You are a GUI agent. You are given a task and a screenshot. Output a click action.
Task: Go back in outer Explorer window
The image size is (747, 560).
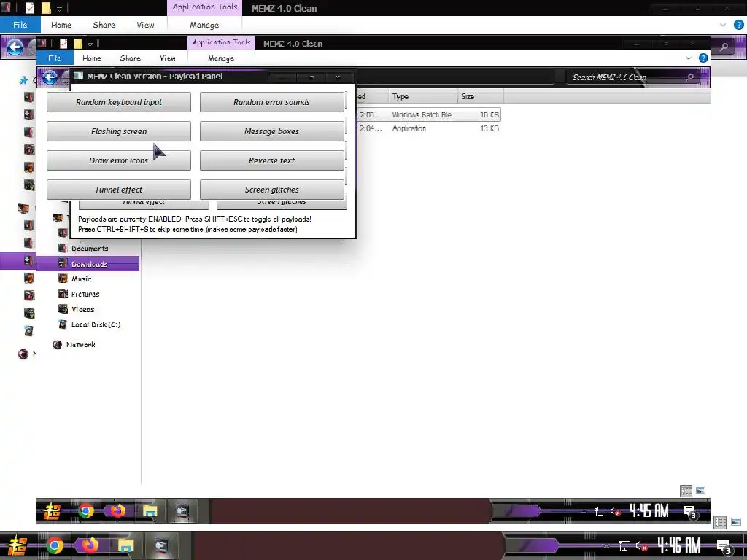point(15,47)
